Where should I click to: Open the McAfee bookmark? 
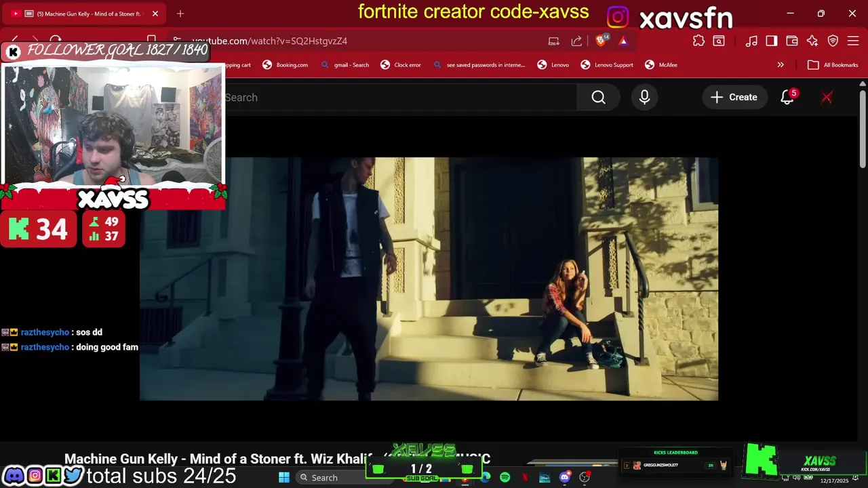pos(661,65)
